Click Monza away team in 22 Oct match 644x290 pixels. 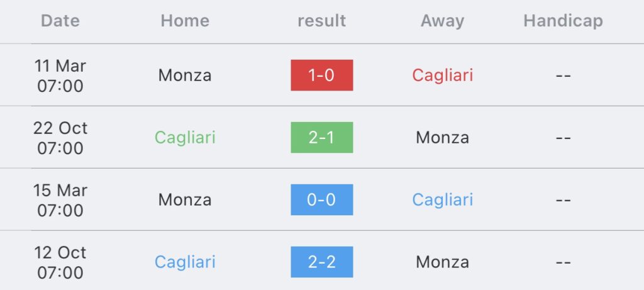tap(442, 138)
